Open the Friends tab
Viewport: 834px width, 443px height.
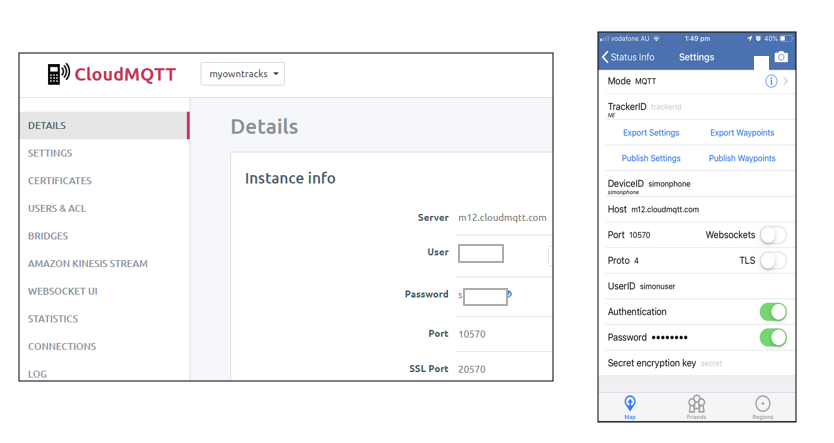[696, 407]
